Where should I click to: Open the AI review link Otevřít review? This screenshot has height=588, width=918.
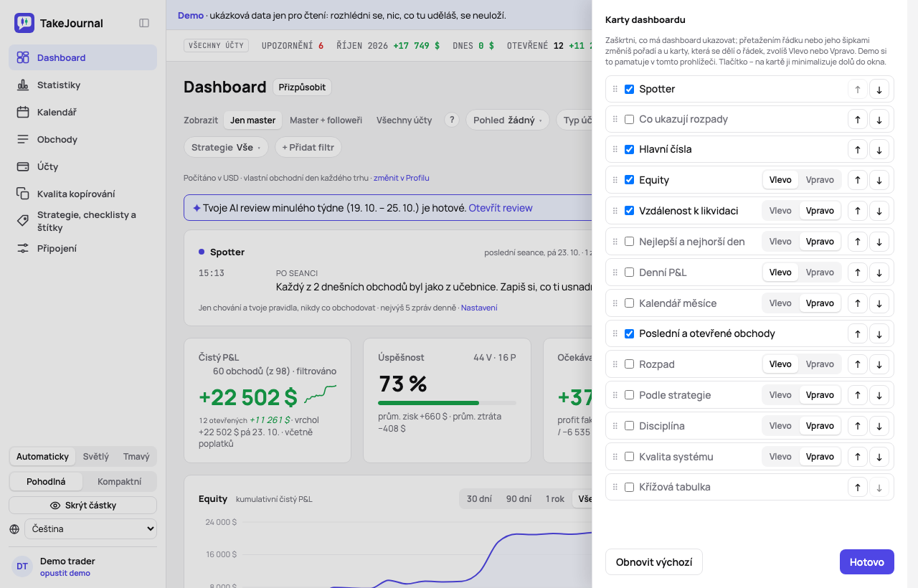pyautogui.click(x=501, y=208)
